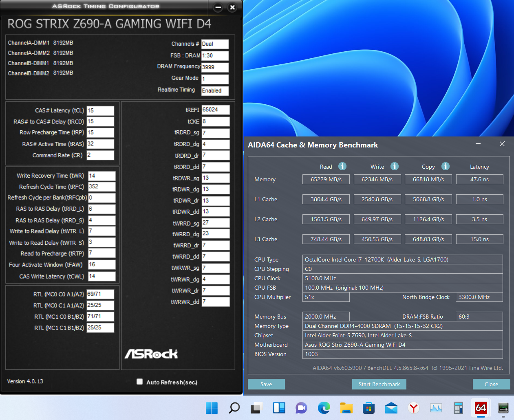Enable the Auto Refresh(sec) checkbox
This screenshot has height=420, width=514.
[x=140, y=382]
